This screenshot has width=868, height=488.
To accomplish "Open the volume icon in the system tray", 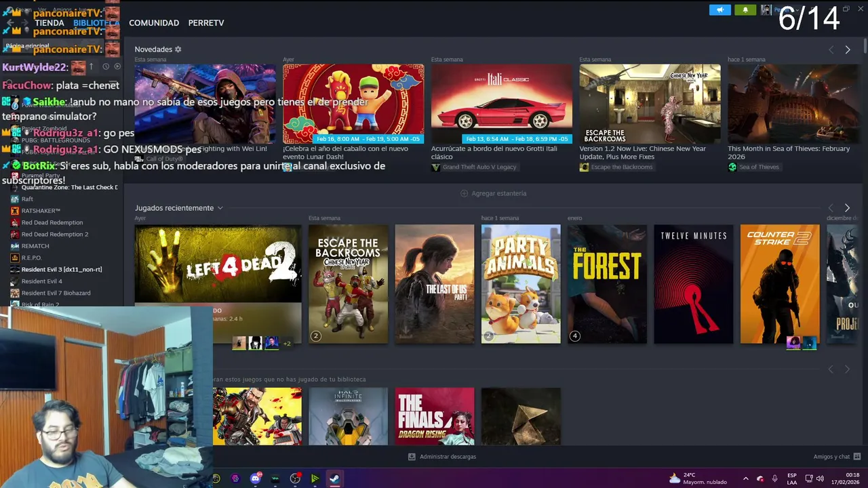I will pyautogui.click(x=820, y=479).
